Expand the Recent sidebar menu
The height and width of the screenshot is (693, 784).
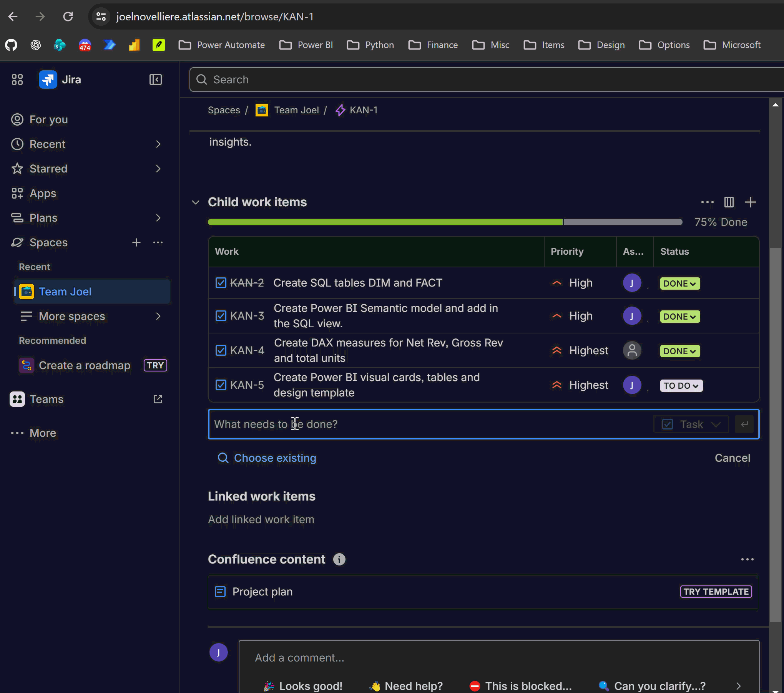[158, 144]
